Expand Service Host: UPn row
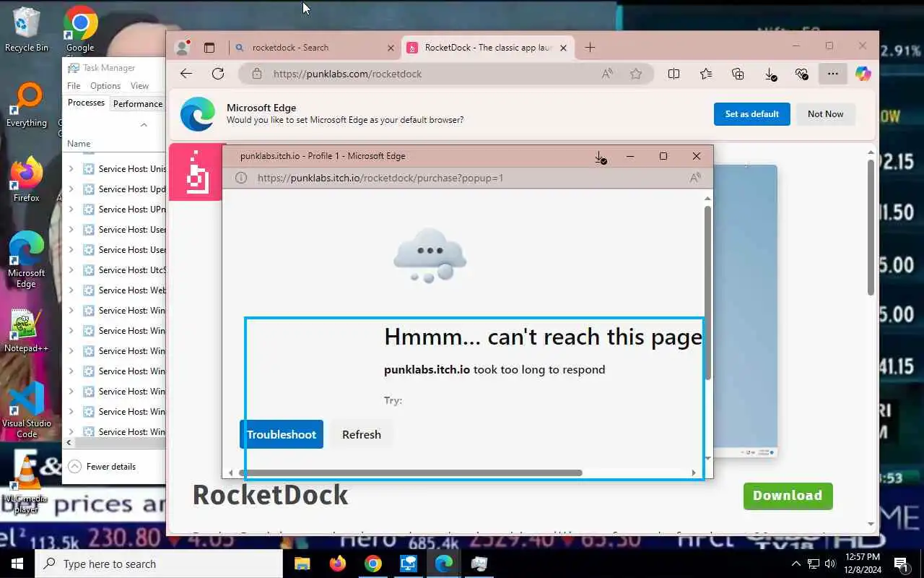Image resolution: width=924 pixels, height=578 pixels. [71, 210]
